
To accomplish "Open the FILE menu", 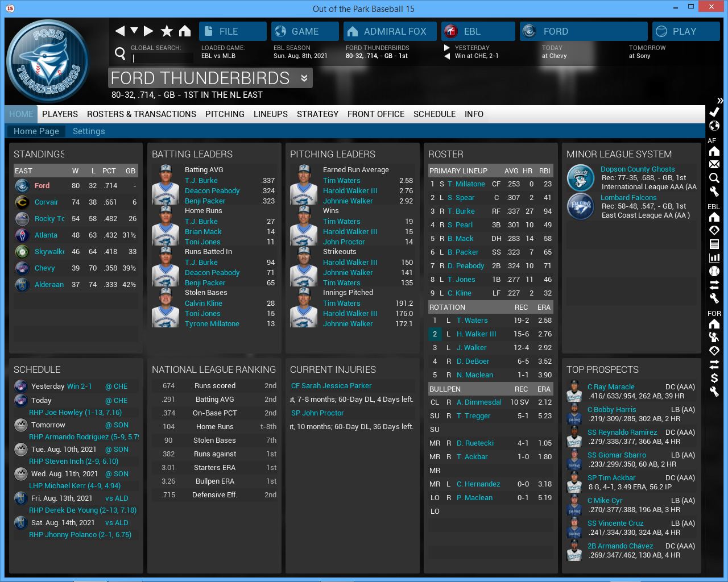I will pos(233,31).
